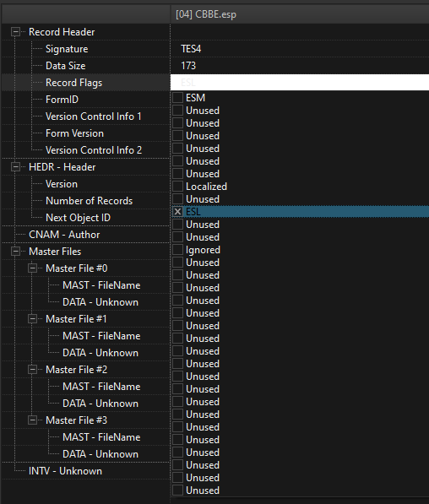The image size is (429, 504).
Task: Enable the ESM flag checkbox
Action: (177, 98)
